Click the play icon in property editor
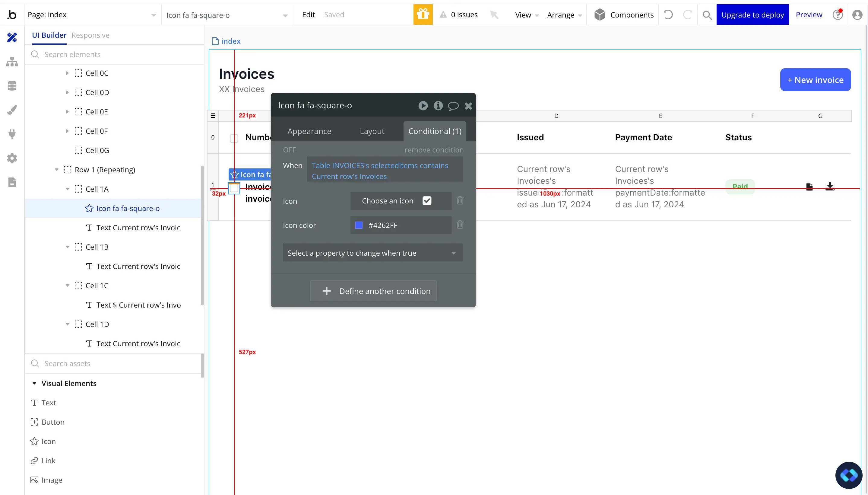Image resolution: width=868 pixels, height=495 pixels. point(423,106)
